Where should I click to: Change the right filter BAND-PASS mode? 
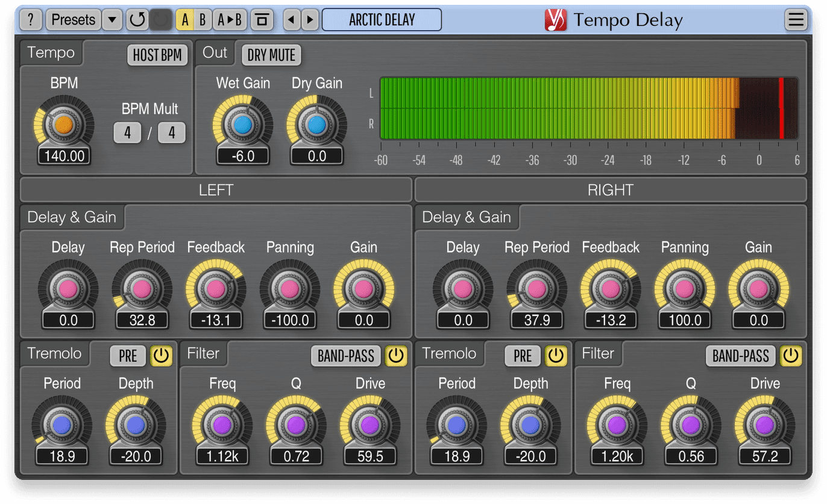click(740, 356)
